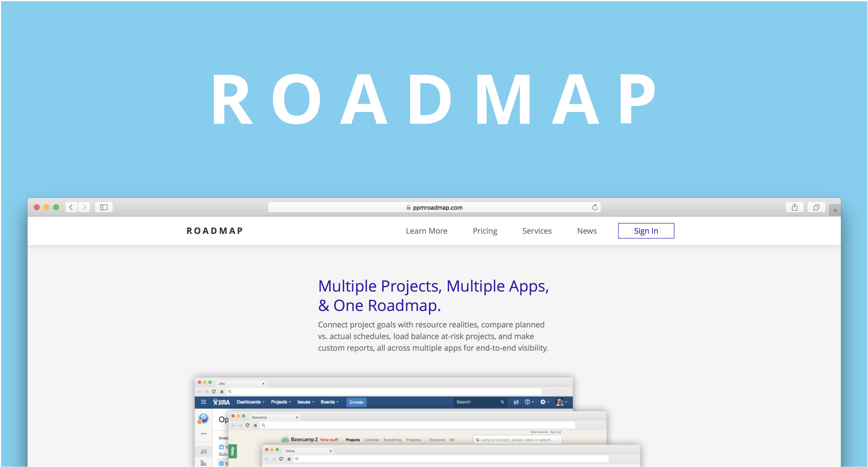Select Calendar in the Basecamp menu

(x=372, y=440)
